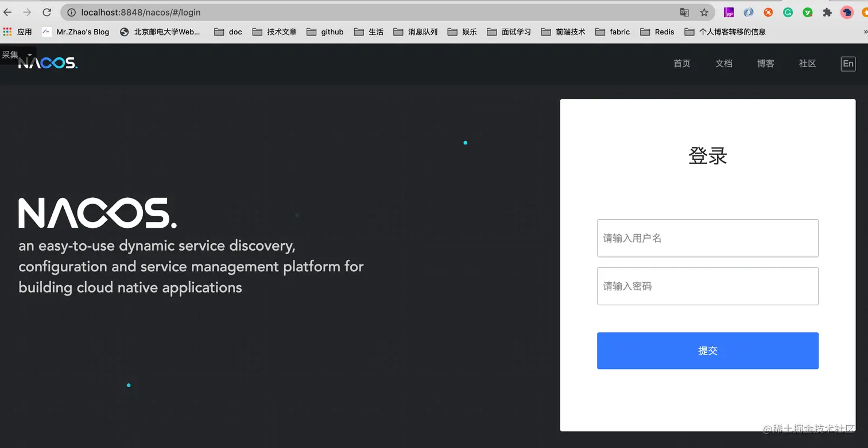Click the large NACOS logo on the left
Screen dimensions: 868x448
(98, 213)
